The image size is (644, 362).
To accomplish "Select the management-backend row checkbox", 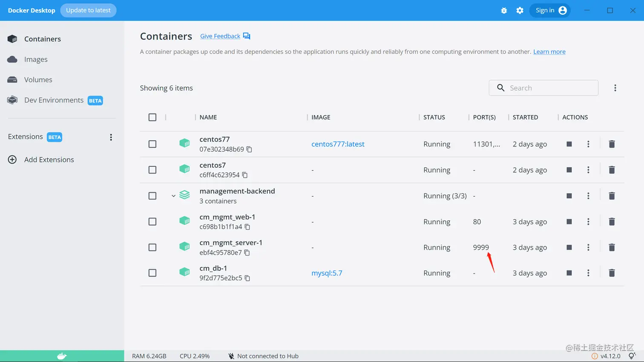I will [152, 196].
